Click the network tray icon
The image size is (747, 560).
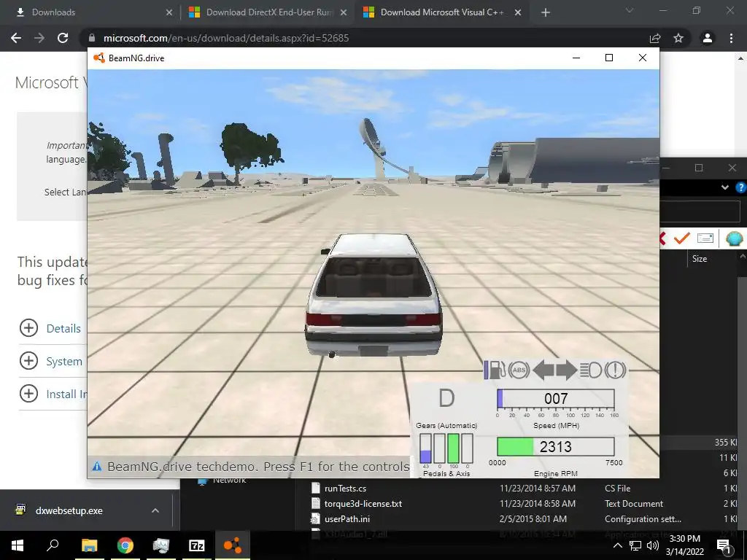635,545
